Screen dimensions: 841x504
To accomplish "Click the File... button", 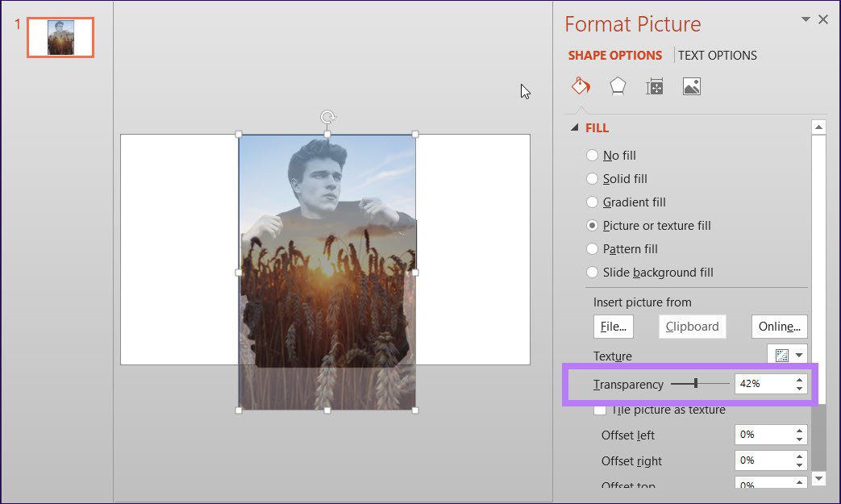I will [613, 327].
